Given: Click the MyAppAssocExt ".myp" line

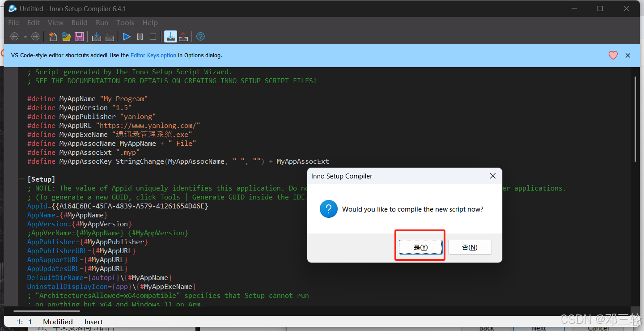Looking at the screenshot, I should (x=84, y=153).
